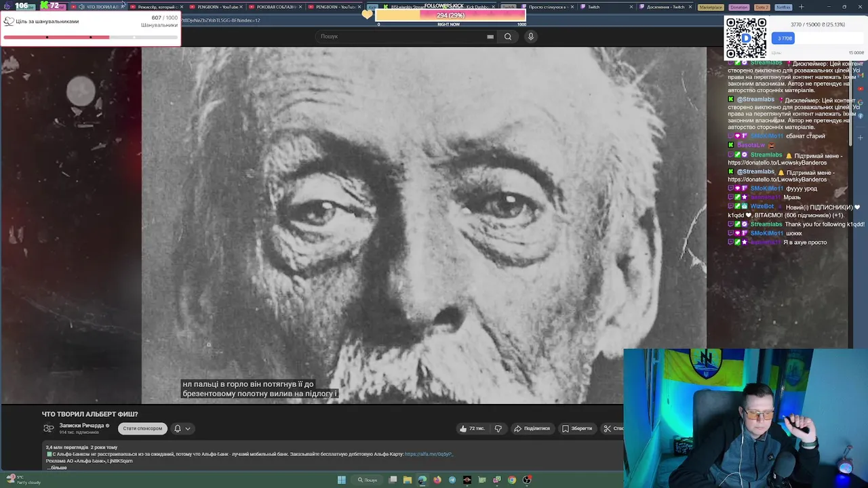Open Task View on the taskbar

pos(393,480)
